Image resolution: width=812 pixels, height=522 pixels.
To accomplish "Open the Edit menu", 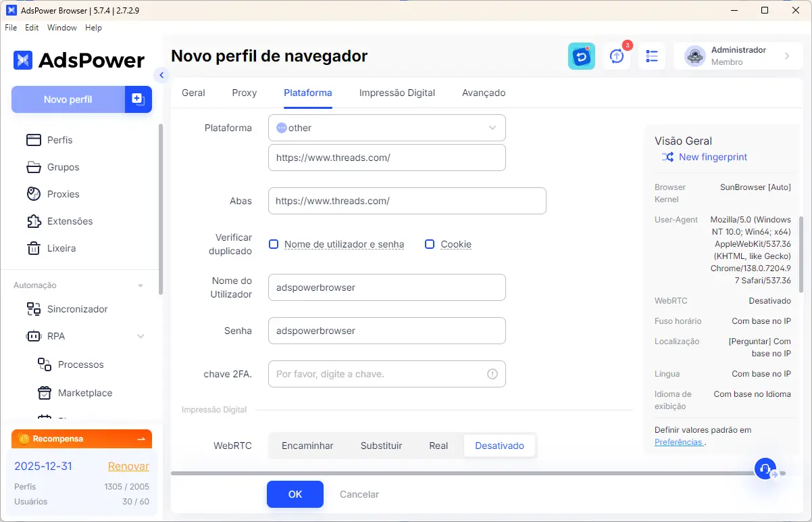I will (x=32, y=28).
